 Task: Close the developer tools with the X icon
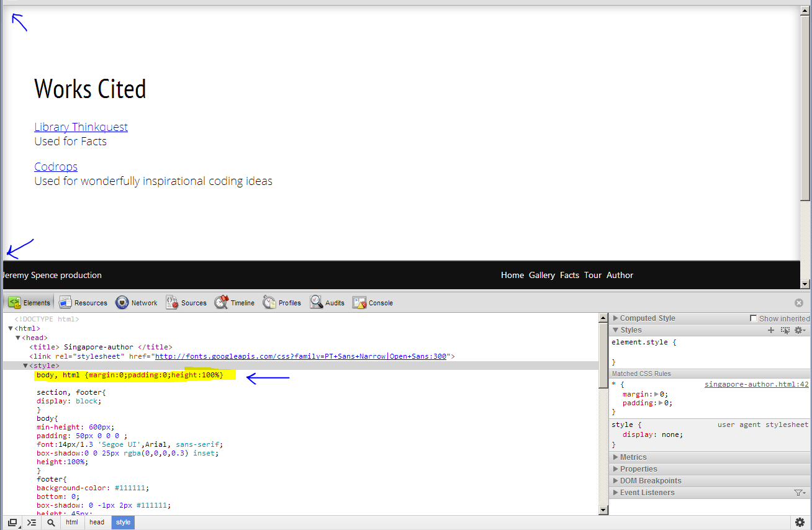tap(799, 303)
